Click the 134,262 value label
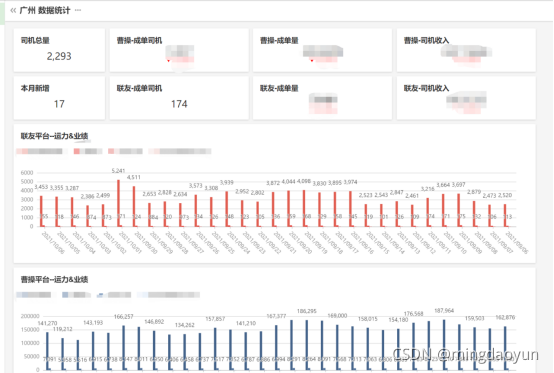Screen dimensions: 554x373 pos(184,325)
